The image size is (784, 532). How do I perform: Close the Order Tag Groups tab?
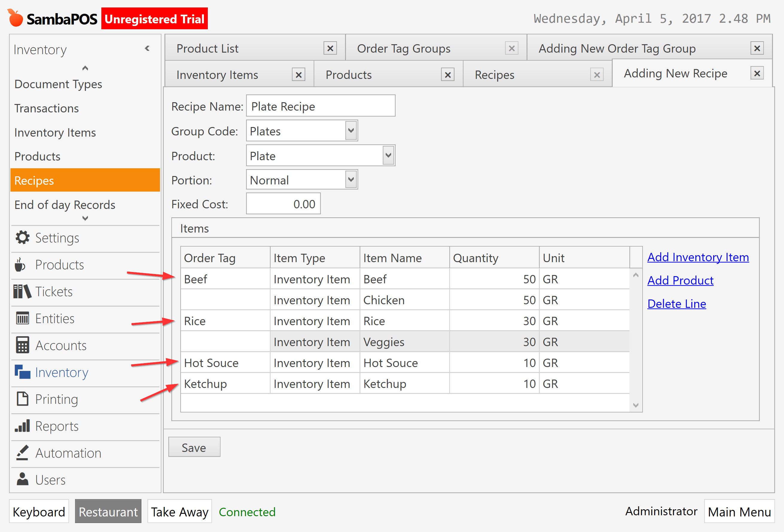[x=511, y=48]
